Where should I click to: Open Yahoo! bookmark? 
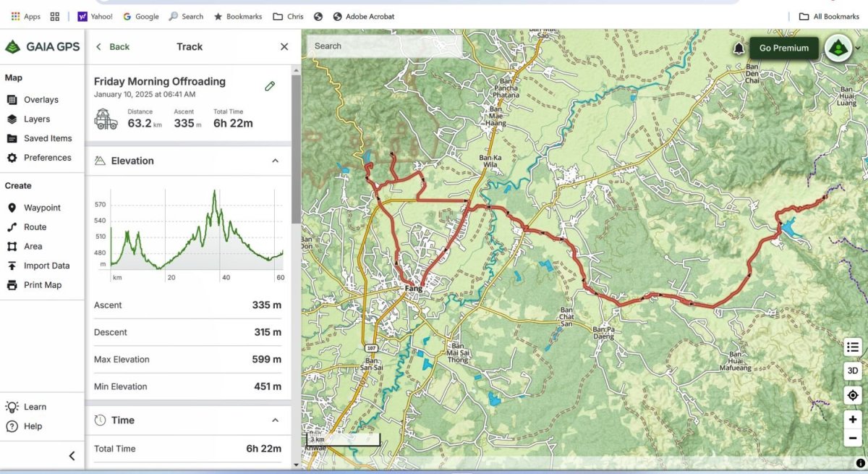(95, 16)
